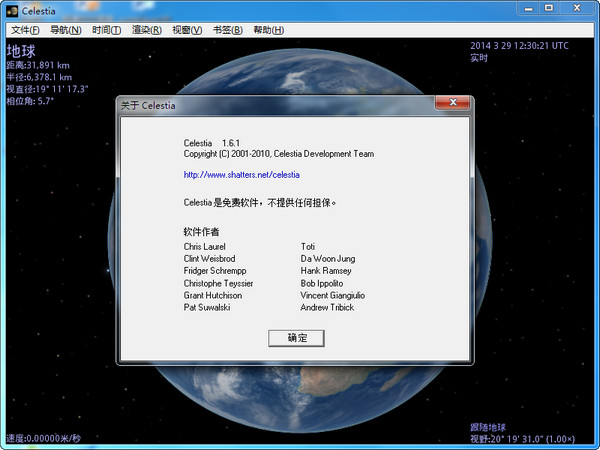The height and width of the screenshot is (450, 600).
Task: Open the 文件(F) menu
Action: click(24, 30)
